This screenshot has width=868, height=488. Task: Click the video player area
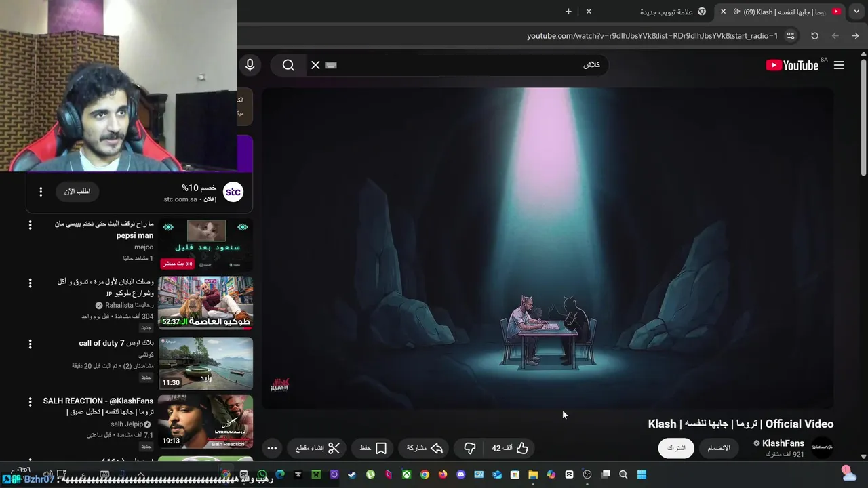tap(547, 248)
